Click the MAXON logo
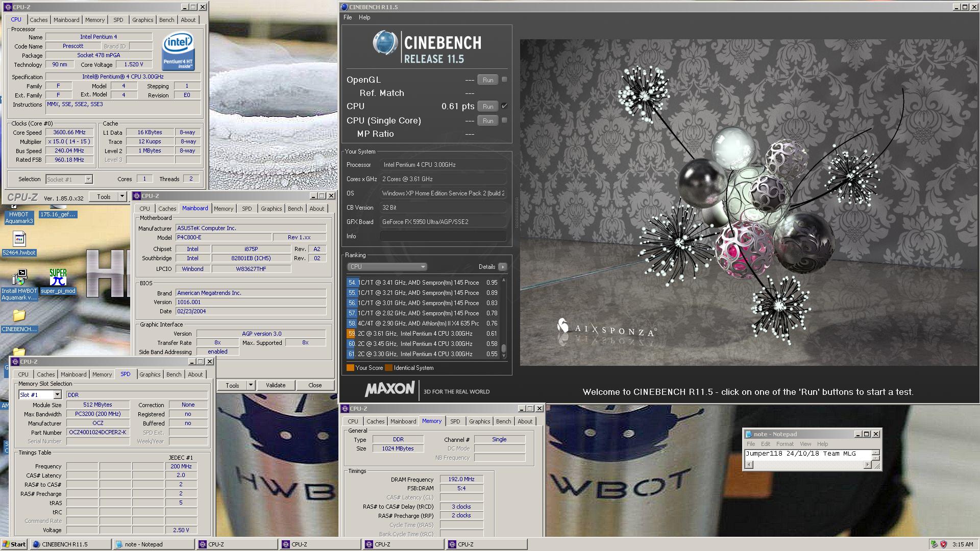Viewport: 980px width, 551px height. click(389, 389)
